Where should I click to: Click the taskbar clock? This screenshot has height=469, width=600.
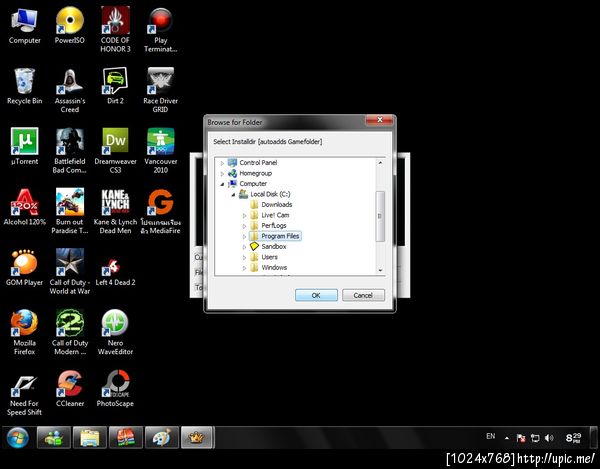tap(573, 438)
